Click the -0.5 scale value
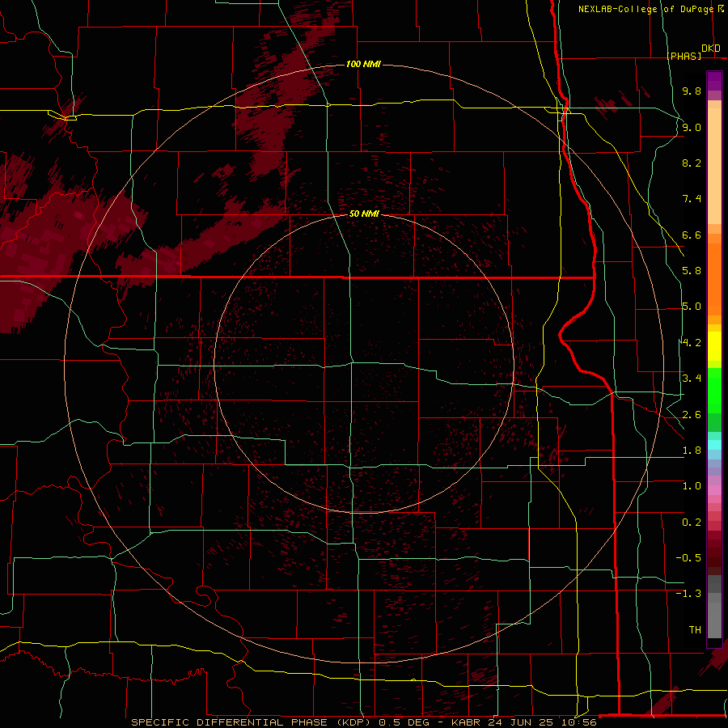Screen dimensions: 728x728 click(x=688, y=558)
